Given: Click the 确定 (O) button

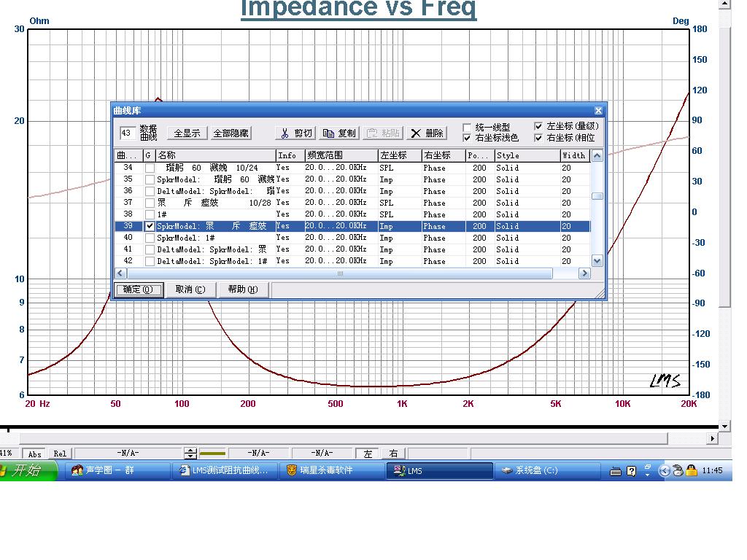Looking at the screenshot, I should click(x=139, y=289).
